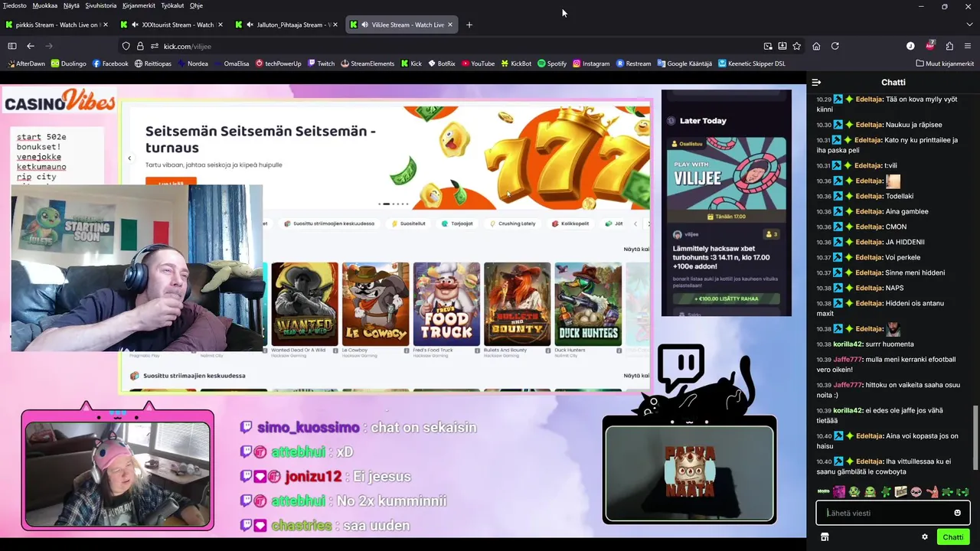Click Fred's Food Truck thumbnail in stream
This screenshot has height=551, width=980.
[446, 304]
